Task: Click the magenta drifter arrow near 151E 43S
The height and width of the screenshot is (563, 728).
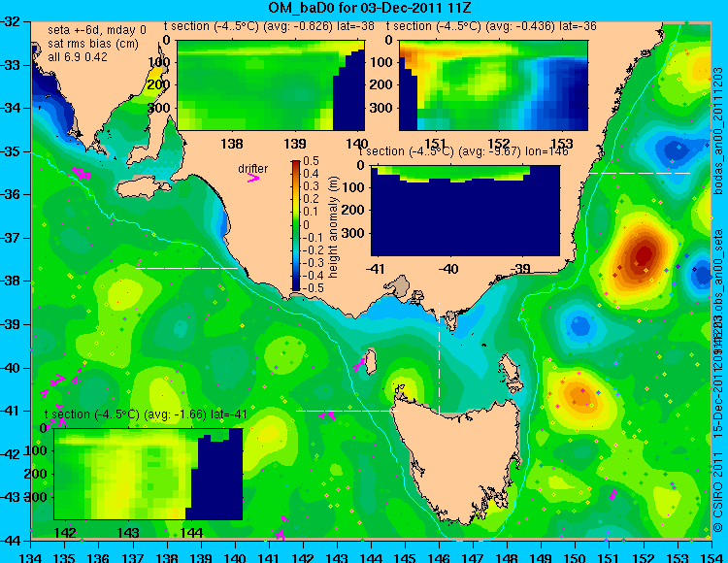Action: [612, 494]
